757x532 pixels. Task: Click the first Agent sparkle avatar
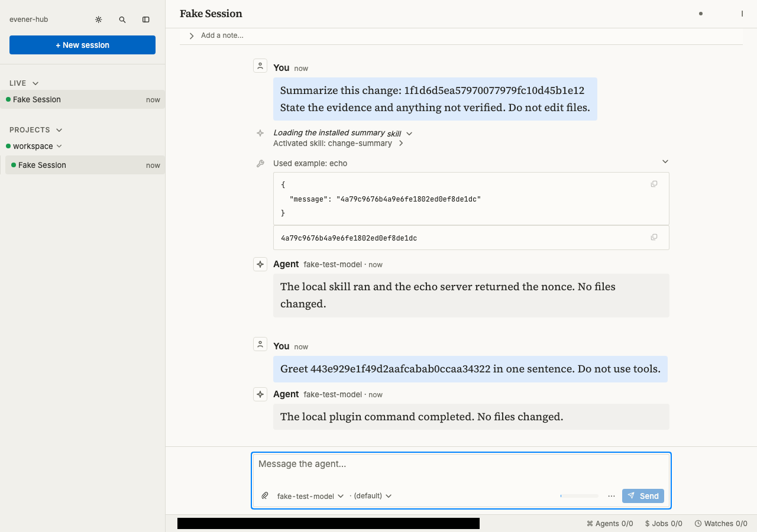260,264
